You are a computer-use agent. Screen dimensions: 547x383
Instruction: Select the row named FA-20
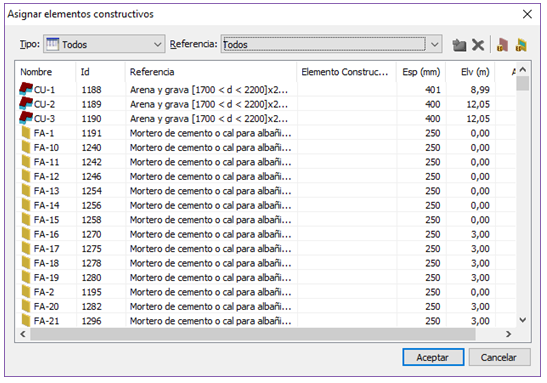point(265,306)
